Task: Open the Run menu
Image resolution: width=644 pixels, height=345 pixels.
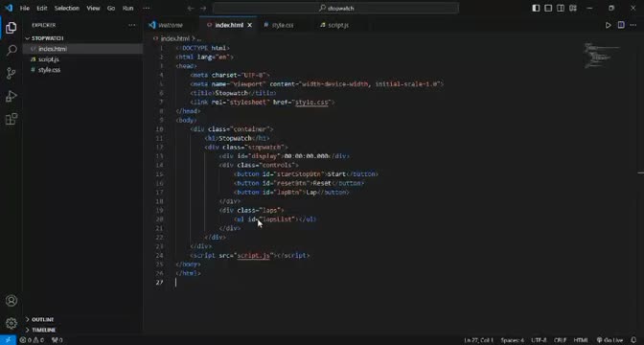Action: pos(127,9)
